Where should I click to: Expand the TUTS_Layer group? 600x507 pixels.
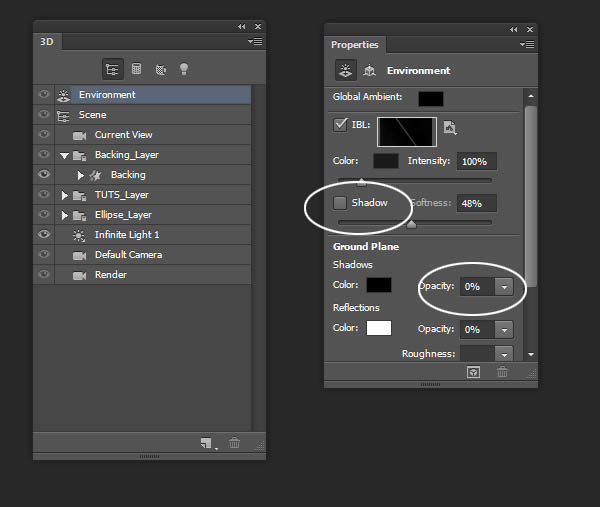coord(65,196)
